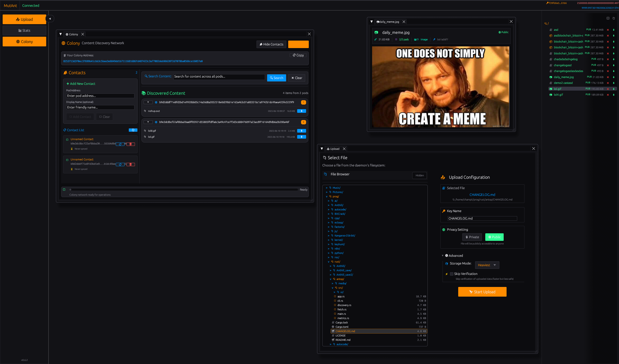Select the Public privacy option
The width and height of the screenshot is (619, 364).
(494, 237)
